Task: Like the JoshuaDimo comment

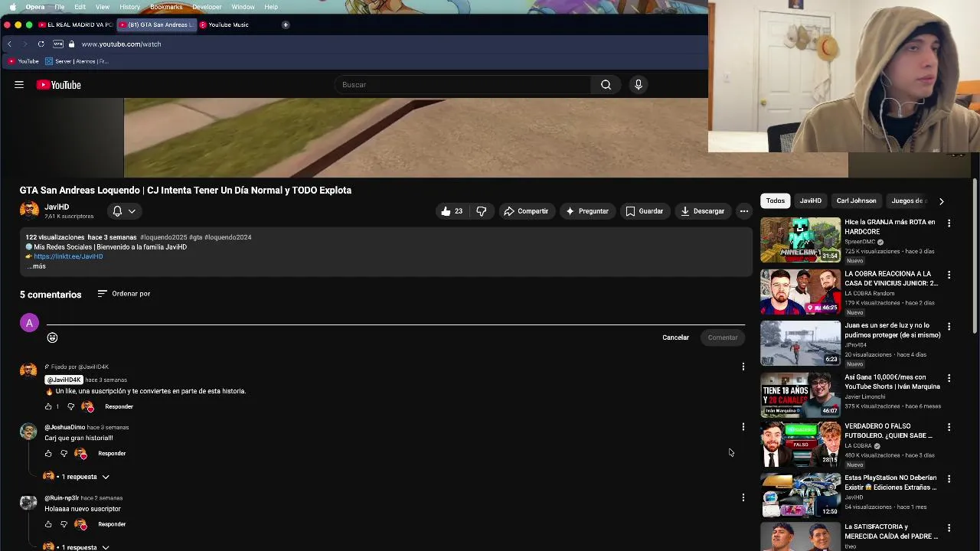Action: tap(48, 454)
